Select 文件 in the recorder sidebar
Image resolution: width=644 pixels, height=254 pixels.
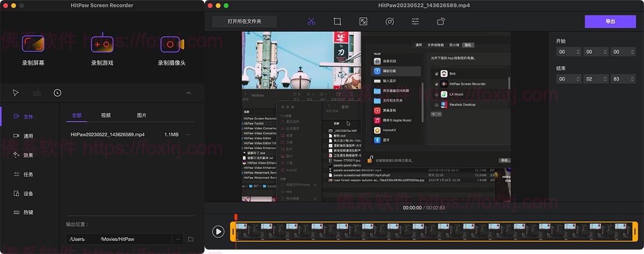coord(24,117)
